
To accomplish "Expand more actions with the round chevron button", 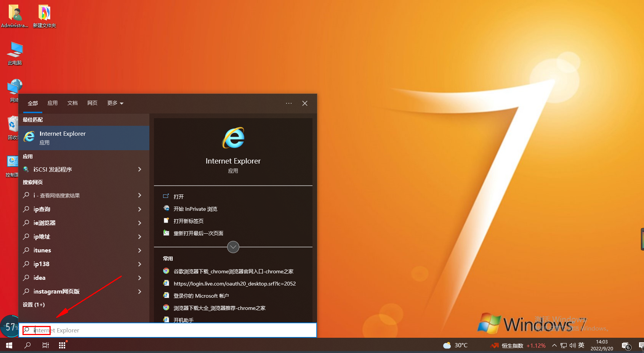I will point(233,247).
